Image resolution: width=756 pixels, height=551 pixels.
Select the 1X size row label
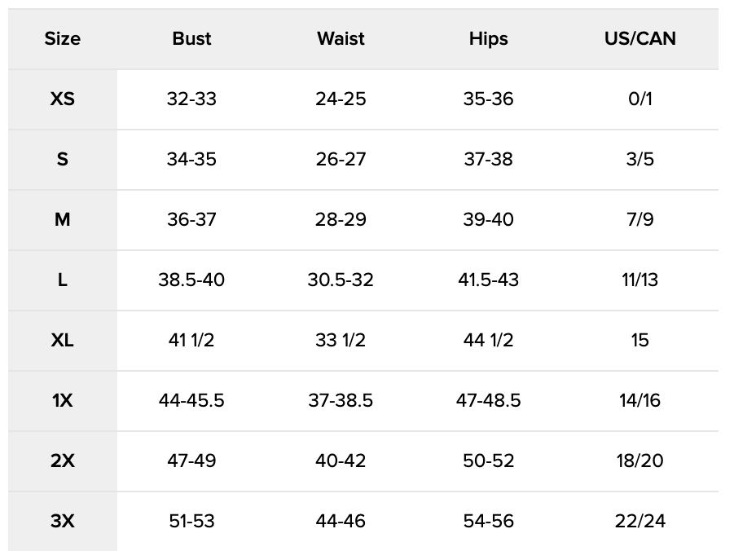pyautogui.click(x=63, y=400)
